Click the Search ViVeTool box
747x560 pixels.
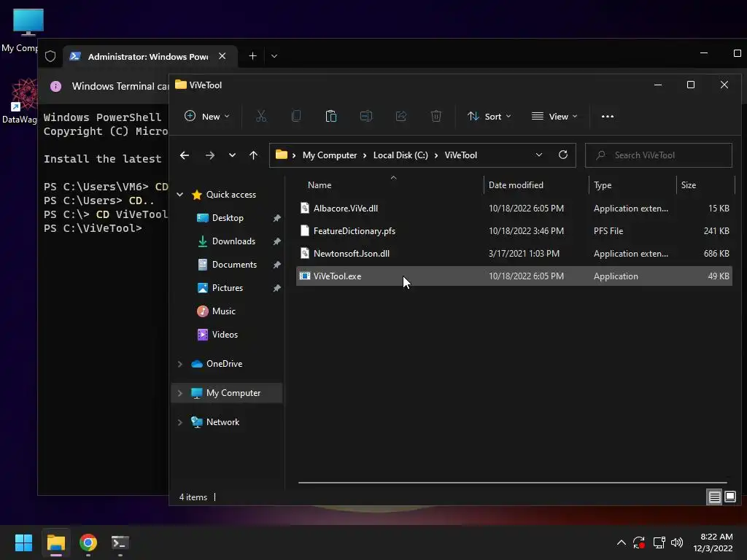click(x=659, y=155)
